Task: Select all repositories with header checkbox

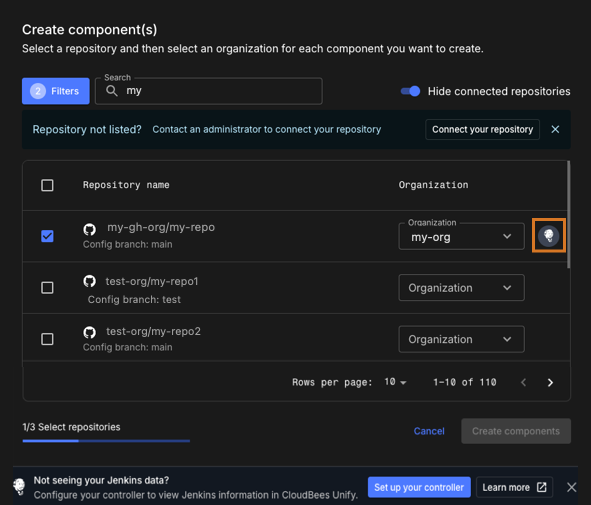Action: [47, 185]
